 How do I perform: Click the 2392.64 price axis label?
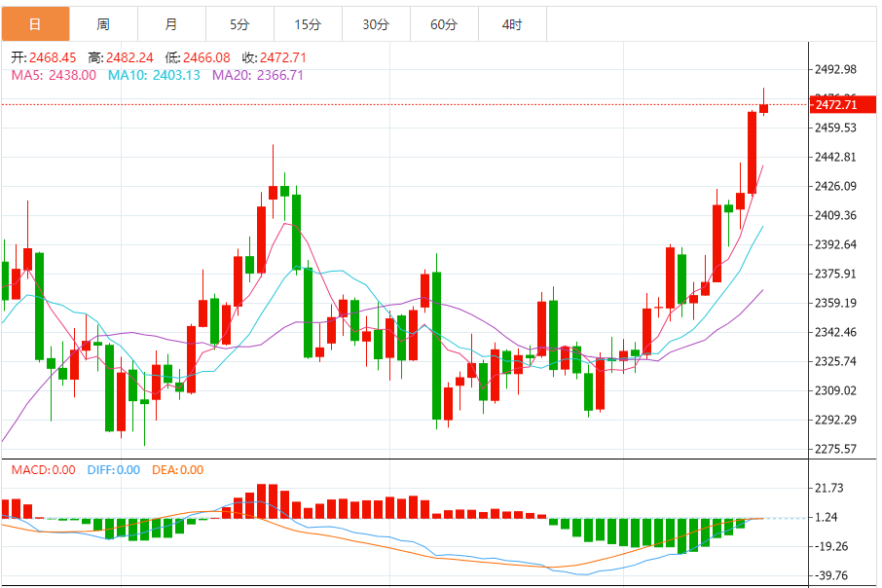pos(836,245)
